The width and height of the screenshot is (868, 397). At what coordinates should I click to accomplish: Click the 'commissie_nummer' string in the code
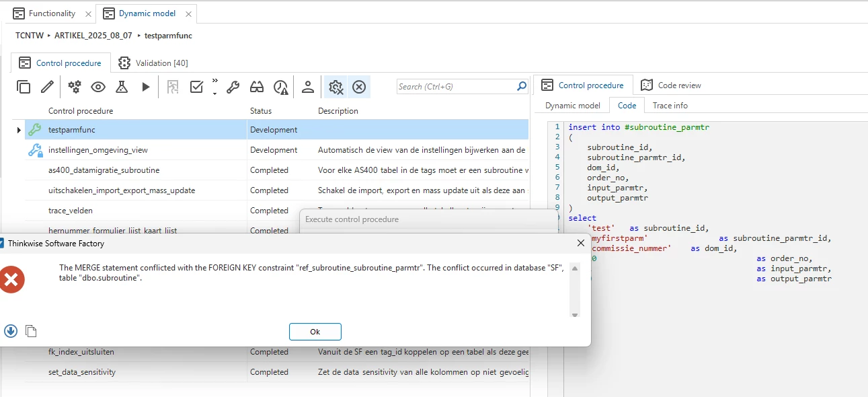(x=632, y=248)
